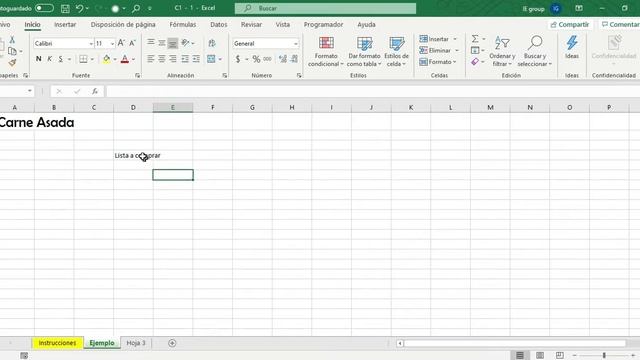This screenshot has height=360, width=640.
Task: Open the Inicio ribbon tab
Action: pos(32,24)
